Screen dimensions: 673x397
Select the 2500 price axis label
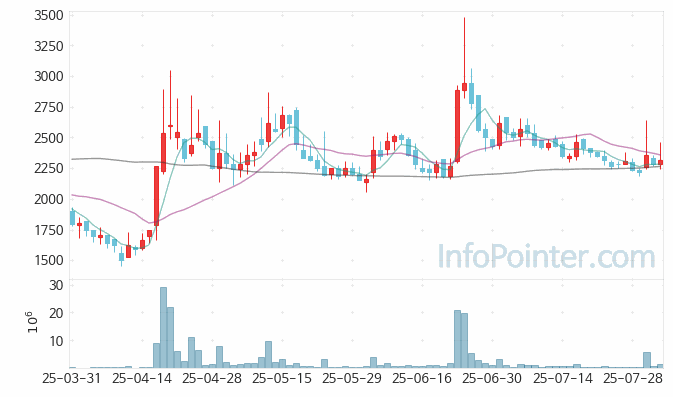tap(49, 138)
